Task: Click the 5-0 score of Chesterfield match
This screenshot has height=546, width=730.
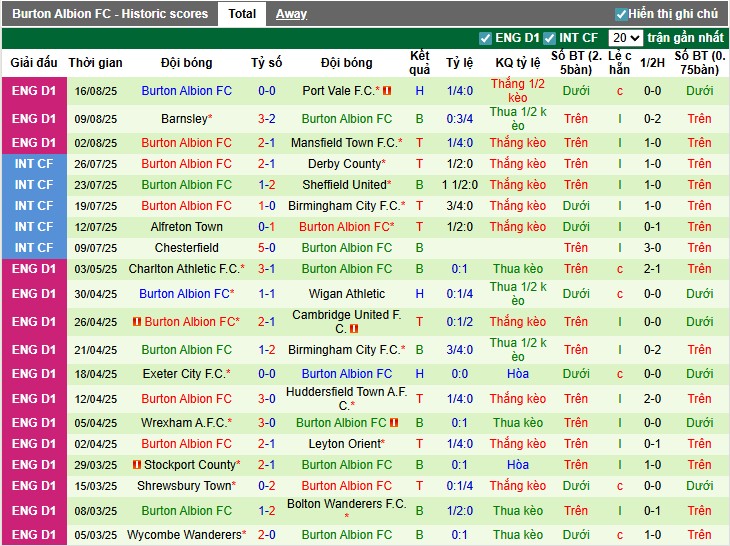Action: tap(267, 248)
